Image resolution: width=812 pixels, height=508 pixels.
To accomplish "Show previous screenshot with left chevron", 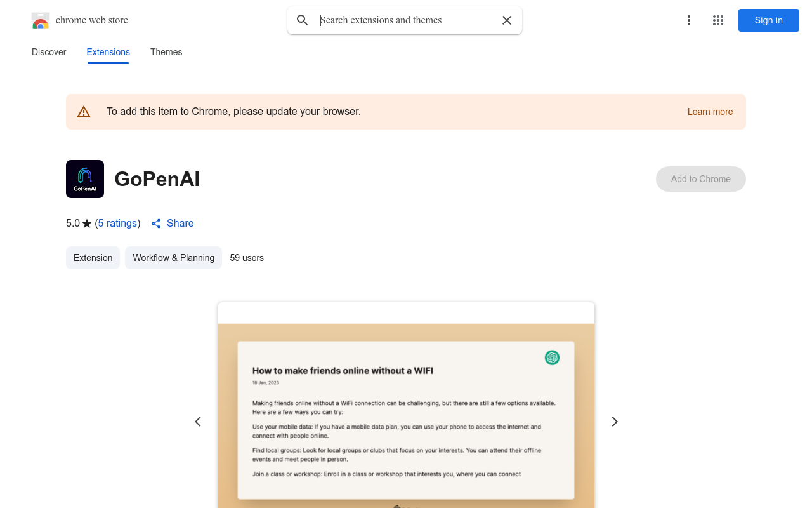I will (198, 422).
